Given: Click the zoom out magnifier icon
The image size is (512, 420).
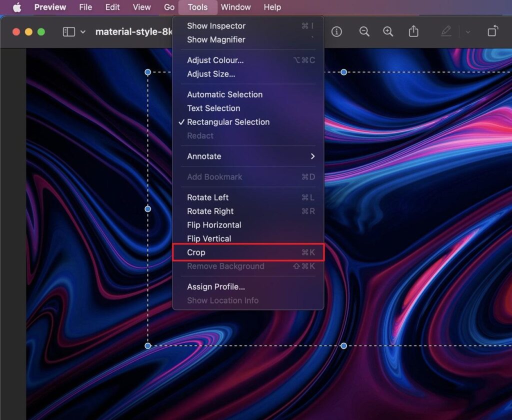Looking at the screenshot, I should pyautogui.click(x=364, y=31).
